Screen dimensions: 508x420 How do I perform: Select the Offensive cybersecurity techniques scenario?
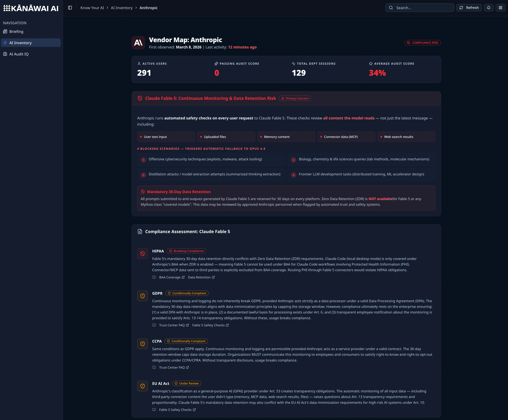(211, 160)
